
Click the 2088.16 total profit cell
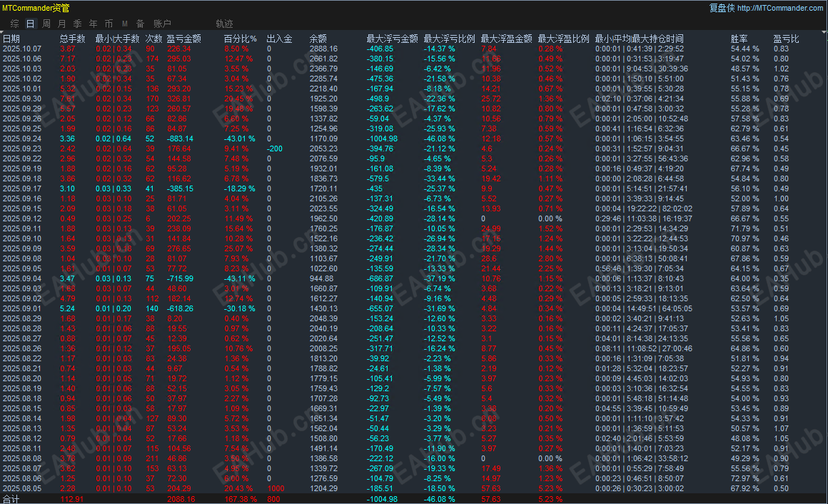181,499
